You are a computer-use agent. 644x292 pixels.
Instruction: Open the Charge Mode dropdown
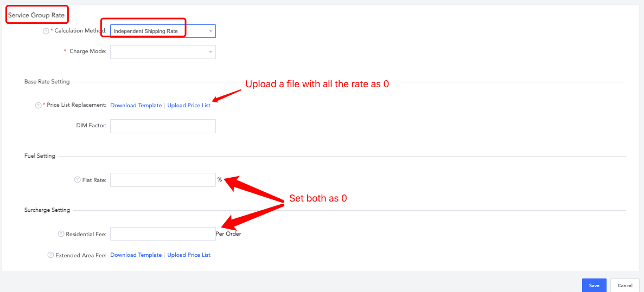(x=163, y=52)
